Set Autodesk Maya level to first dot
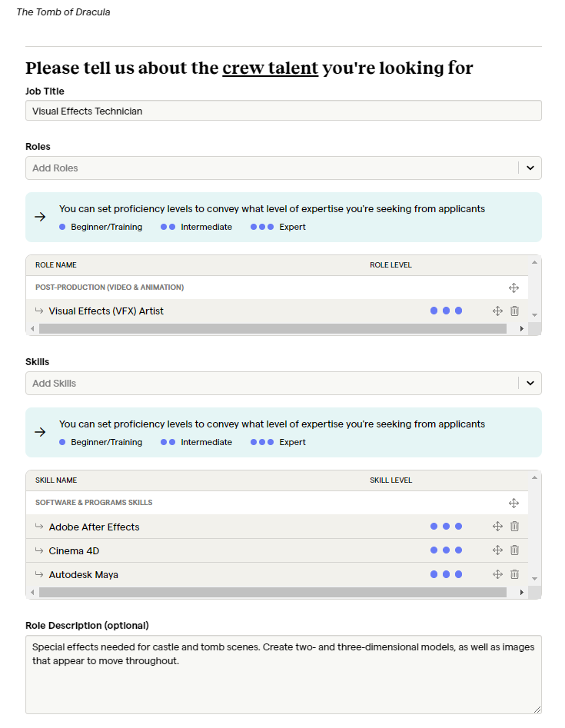 [x=434, y=574]
